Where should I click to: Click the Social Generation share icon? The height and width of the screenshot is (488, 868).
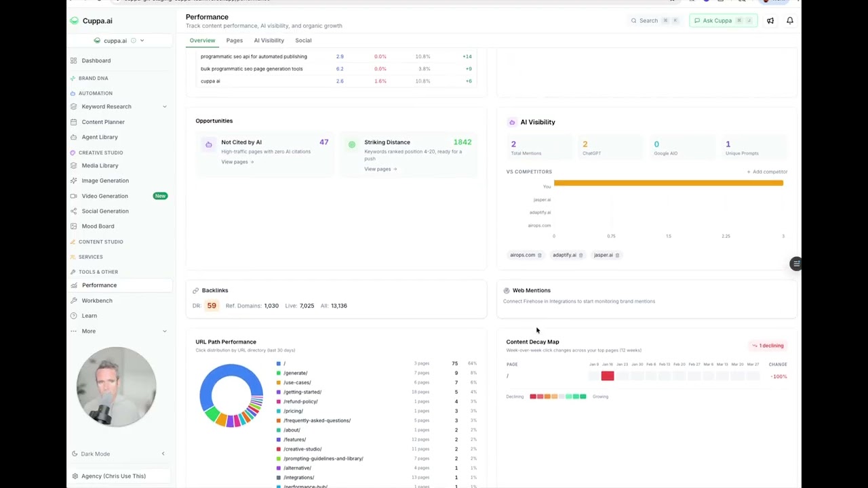74,211
